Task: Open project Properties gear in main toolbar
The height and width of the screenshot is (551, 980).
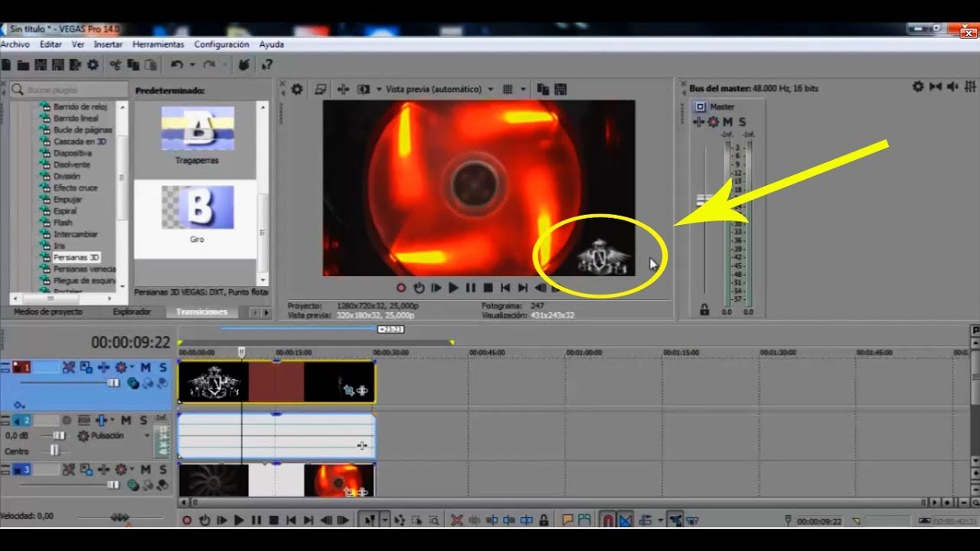Action: coord(93,65)
